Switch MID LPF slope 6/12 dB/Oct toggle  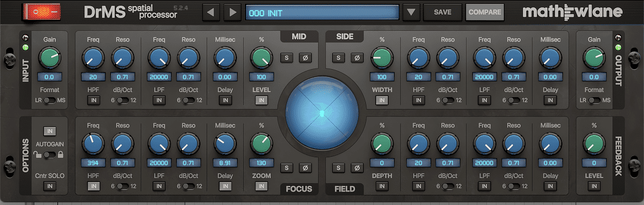click(189, 101)
